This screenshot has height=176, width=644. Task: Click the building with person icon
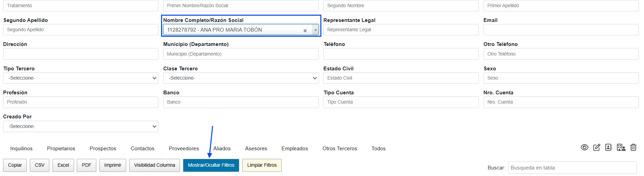pos(621,147)
